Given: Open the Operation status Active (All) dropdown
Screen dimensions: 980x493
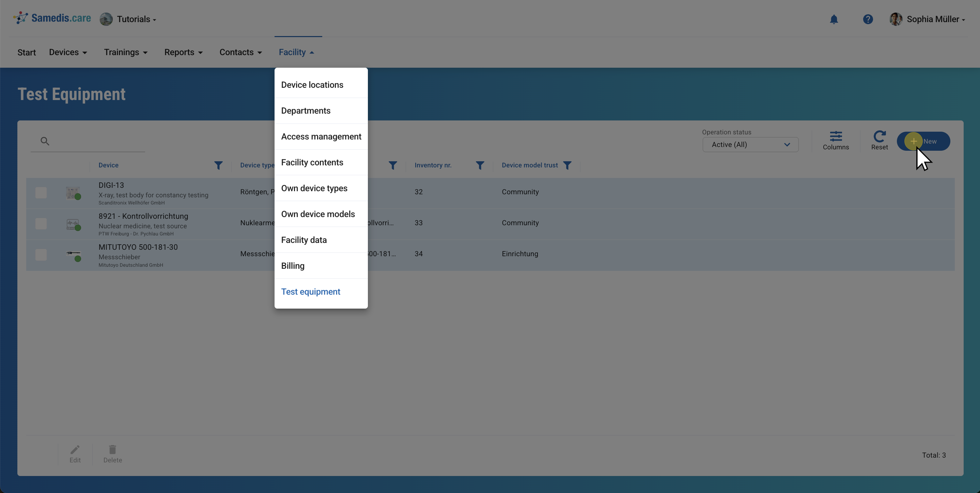Looking at the screenshot, I should (750, 145).
